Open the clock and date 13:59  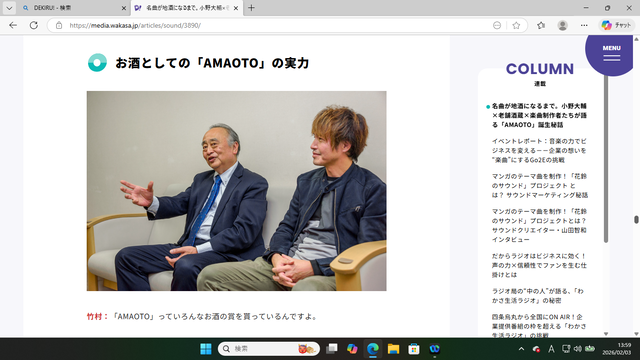click(x=617, y=349)
